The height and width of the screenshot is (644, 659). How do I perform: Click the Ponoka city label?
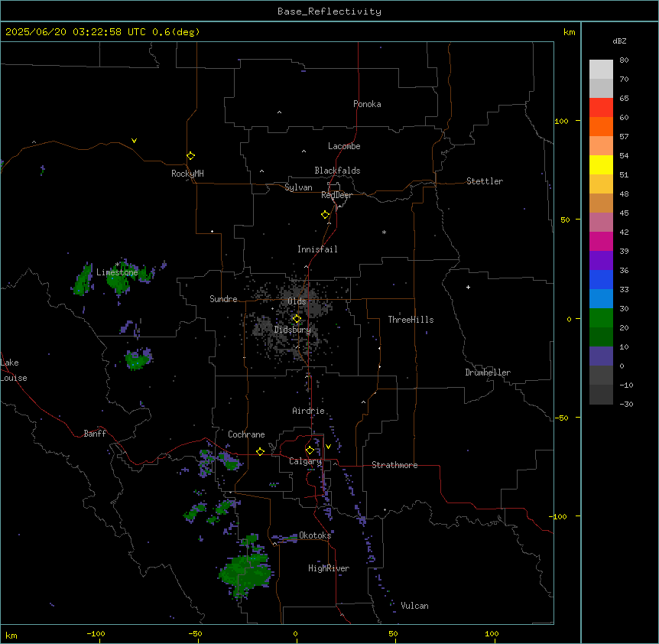pos(367,104)
